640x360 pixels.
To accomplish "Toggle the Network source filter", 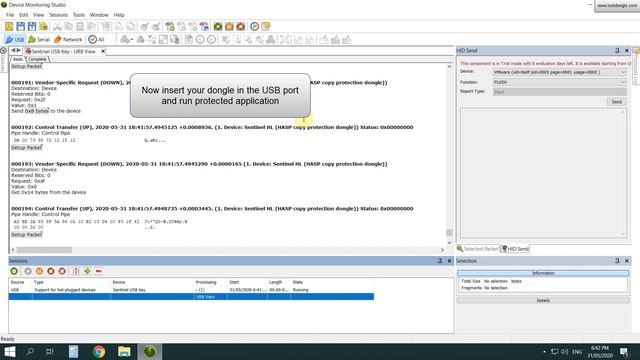I will pos(68,40).
